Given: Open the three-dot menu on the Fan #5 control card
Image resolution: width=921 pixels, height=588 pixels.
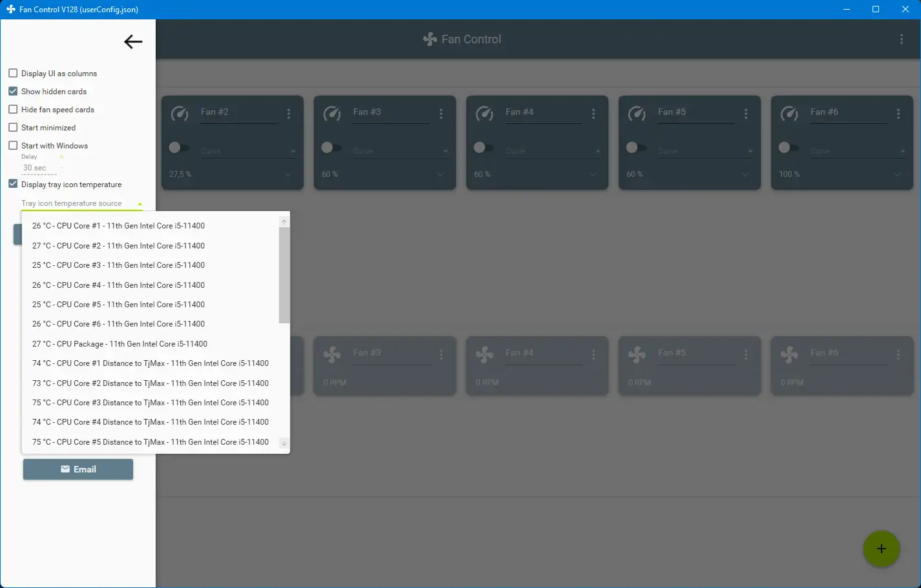Looking at the screenshot, I should [x=746, y=114].
